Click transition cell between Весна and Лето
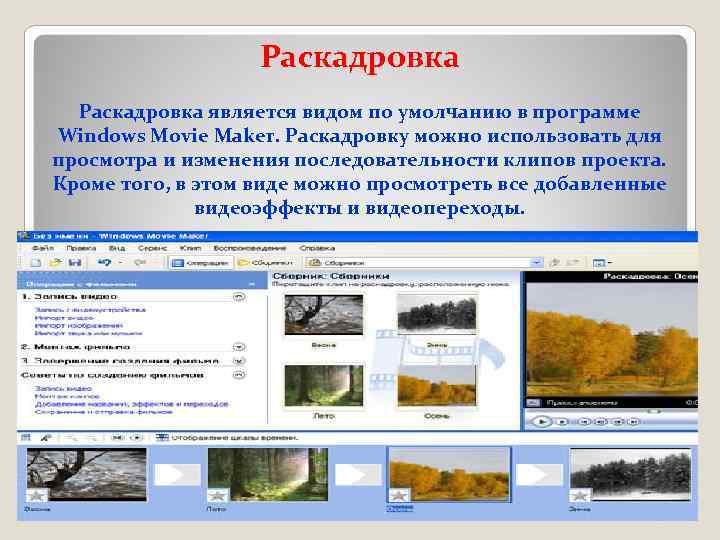 pyautogui.click(x=177, y=474)
